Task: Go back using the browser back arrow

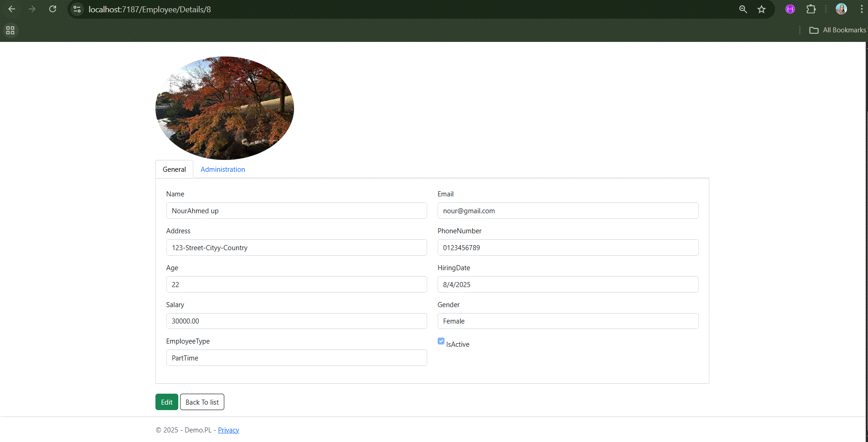Action: pyautogui.click(x=12, y=9)
